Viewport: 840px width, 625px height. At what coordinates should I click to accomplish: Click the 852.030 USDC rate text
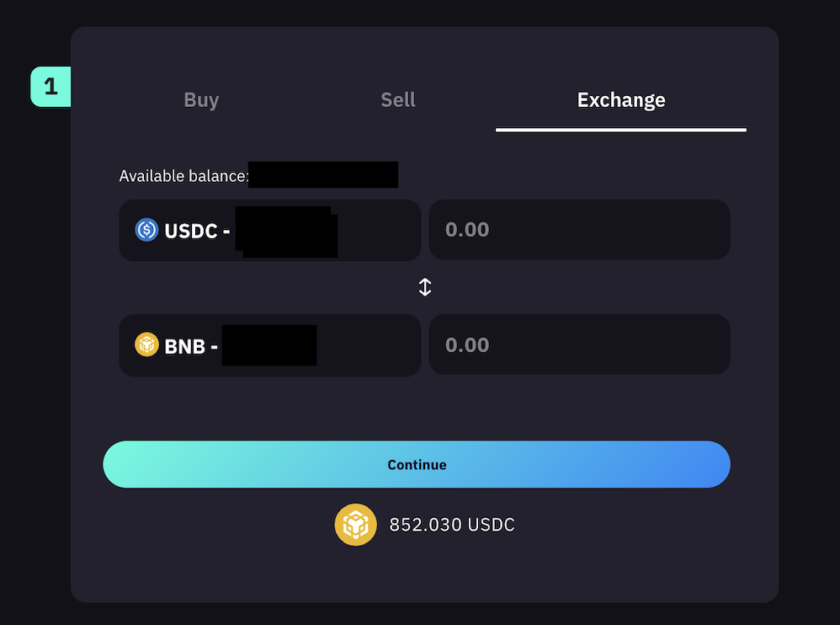click(x=452, y=525)
